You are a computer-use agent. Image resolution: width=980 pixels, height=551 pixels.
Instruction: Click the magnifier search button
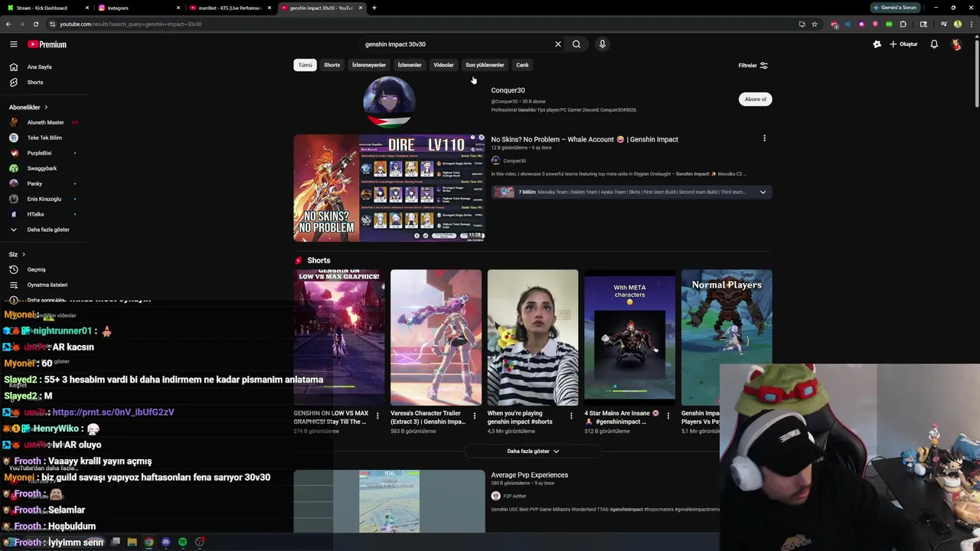[577, 44]
